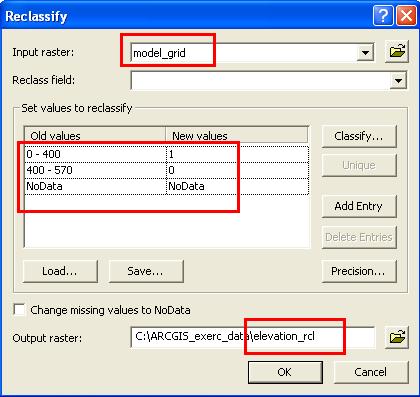Viewport: 420px width, 397px height.
Task: Select old value cell 'NoData'
Action: [x=95, y=186]
